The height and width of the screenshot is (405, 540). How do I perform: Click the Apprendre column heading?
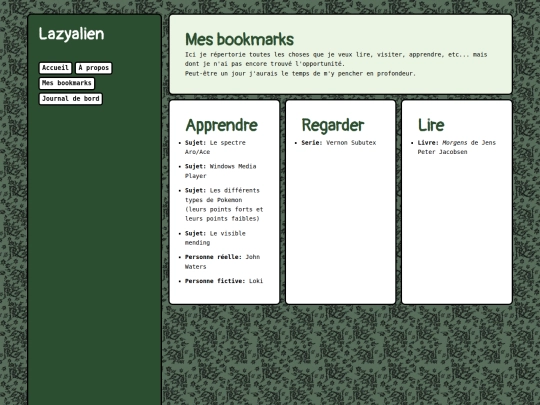pos(221,125)
